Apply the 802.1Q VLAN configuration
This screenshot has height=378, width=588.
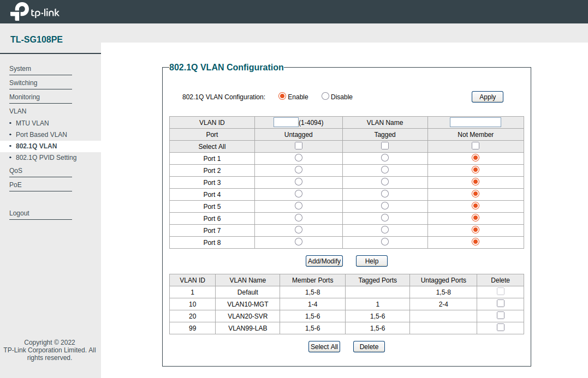pos(487,97)
